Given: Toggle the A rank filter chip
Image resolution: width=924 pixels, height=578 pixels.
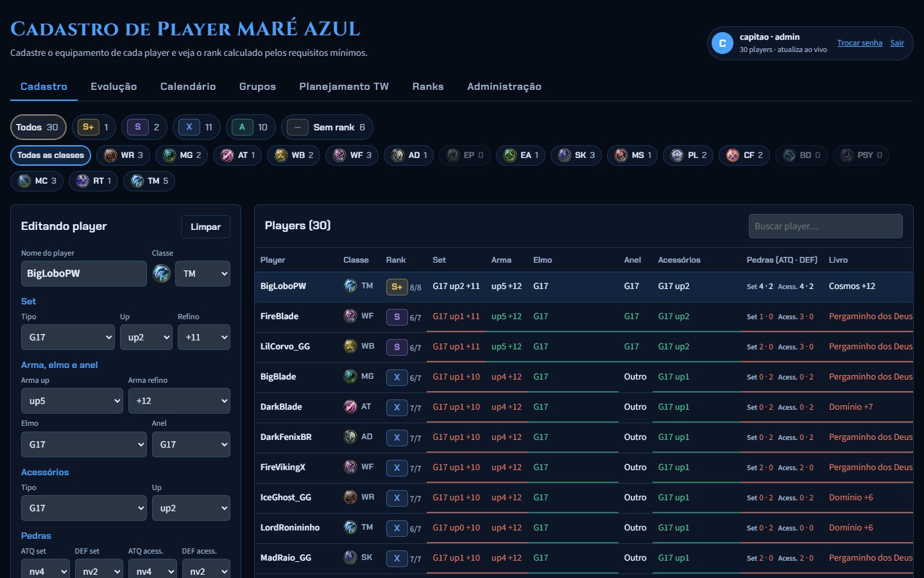Looking at the screenshot, I should click(x=250, y=127).
